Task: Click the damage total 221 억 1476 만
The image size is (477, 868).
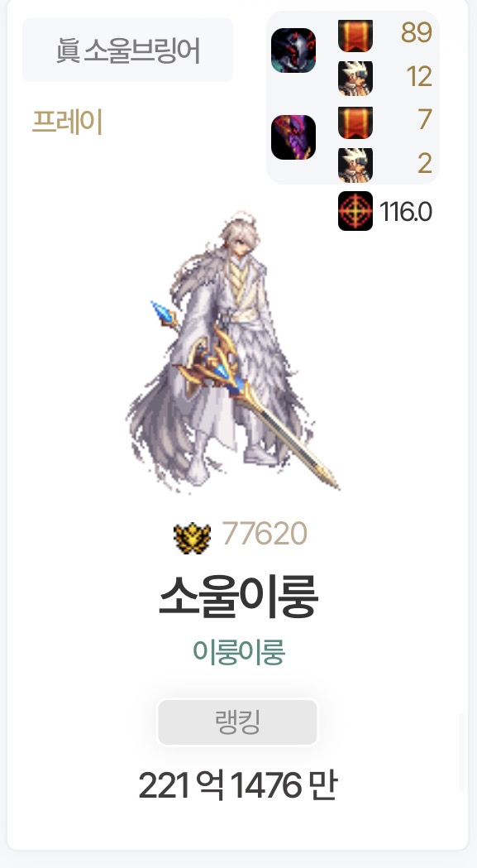Action: 238,785
